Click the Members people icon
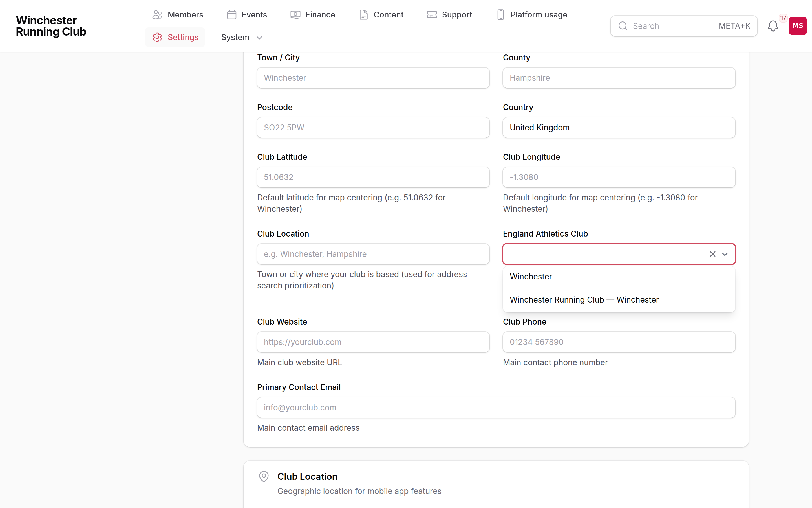Image resolution: width=812 pixels, height=508 pixels. [x=157, y=15]
